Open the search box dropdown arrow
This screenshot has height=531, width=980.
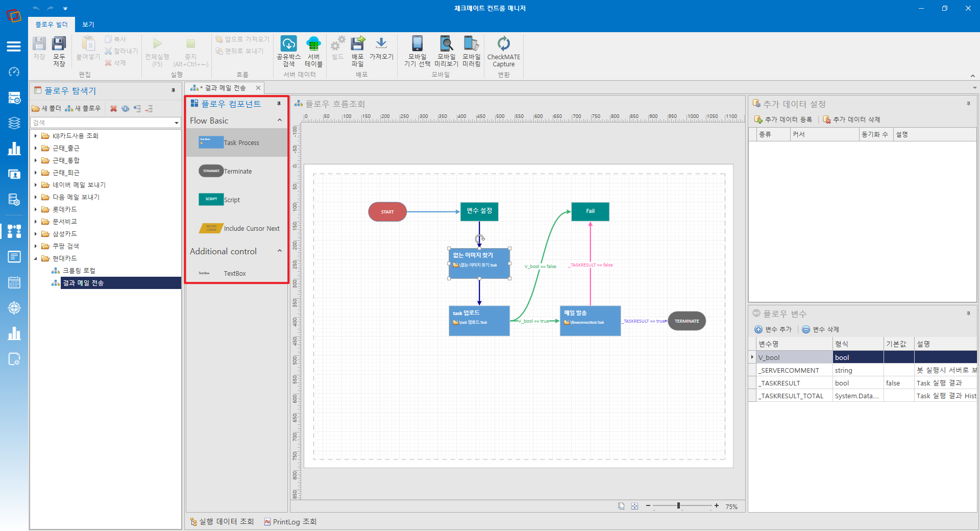(x=177, y=123)
